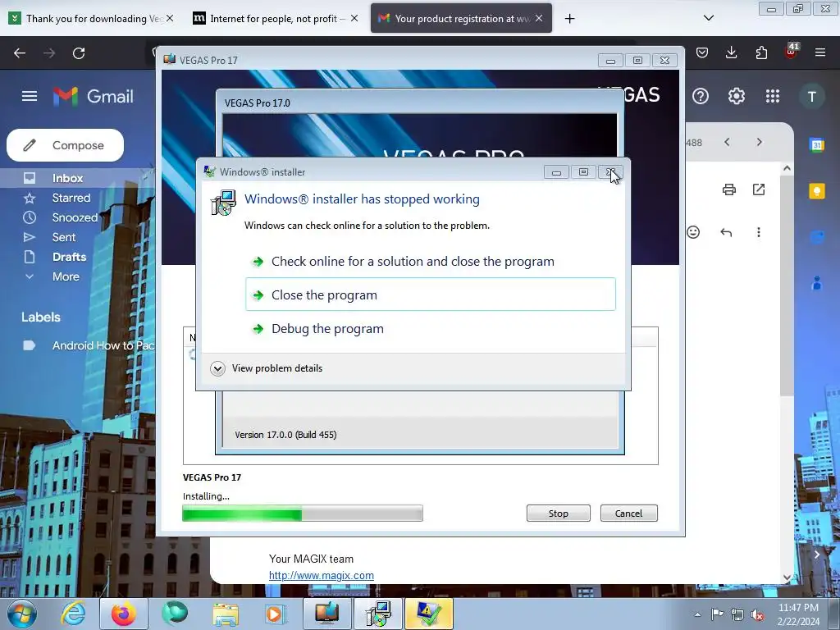Open the Firefox downloads panel
The width and height of the screenshot is (840, 630).
731,52
